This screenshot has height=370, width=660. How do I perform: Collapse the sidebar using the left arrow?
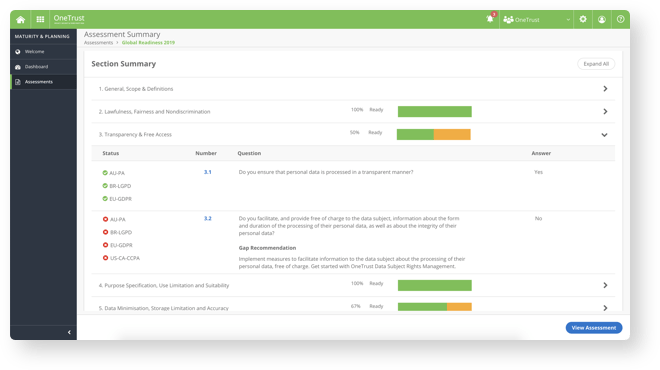[69, 332]
